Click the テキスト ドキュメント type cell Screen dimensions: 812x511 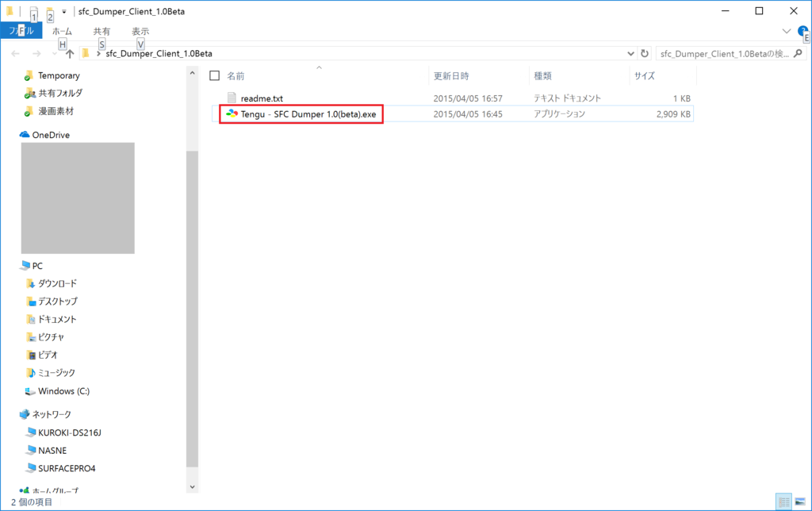[567, 98]
